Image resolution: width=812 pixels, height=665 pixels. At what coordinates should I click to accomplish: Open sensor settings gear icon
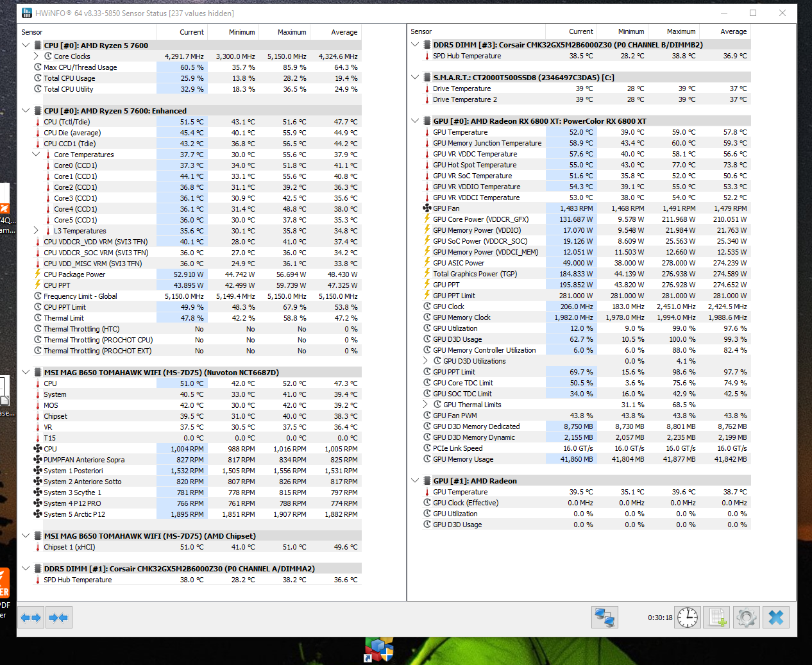pos(747,618)
